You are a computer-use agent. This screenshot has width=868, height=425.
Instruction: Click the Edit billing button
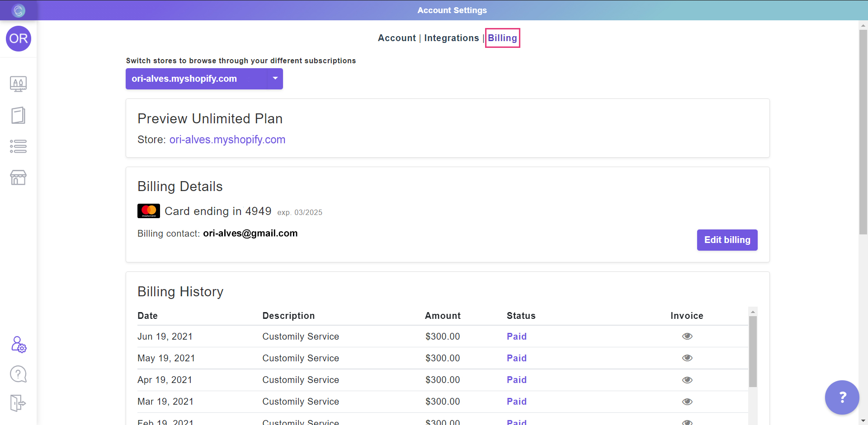click(x=727, y=240)
